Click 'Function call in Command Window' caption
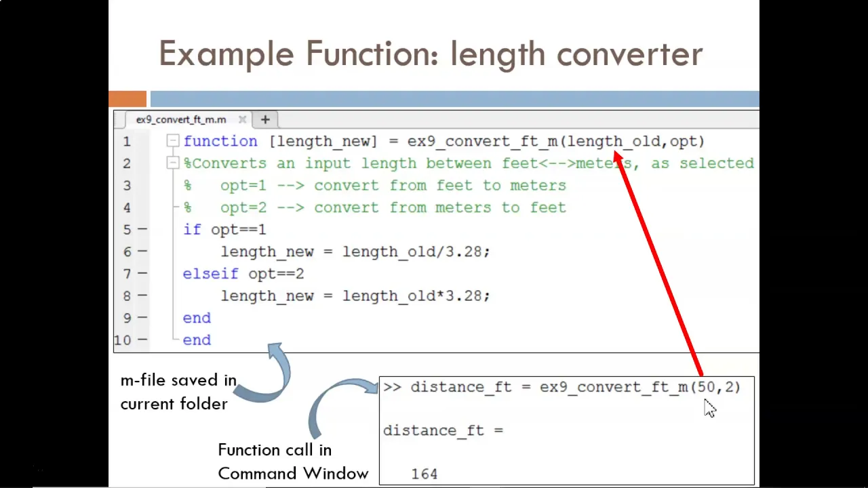 click(x=293, y=462)
